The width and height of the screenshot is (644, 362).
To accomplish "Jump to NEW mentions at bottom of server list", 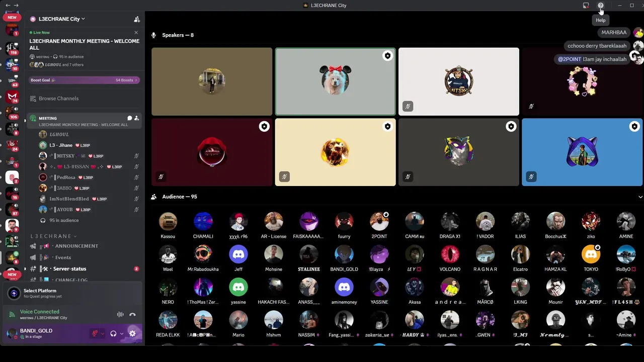I will [x=12, y=275].
